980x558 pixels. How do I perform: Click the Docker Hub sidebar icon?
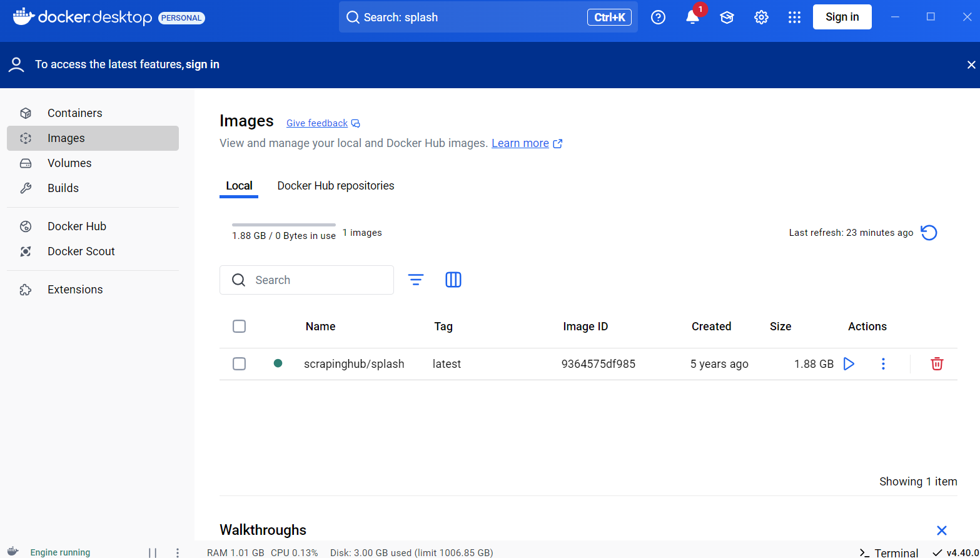pyautogui.click(x=26, y=226)
